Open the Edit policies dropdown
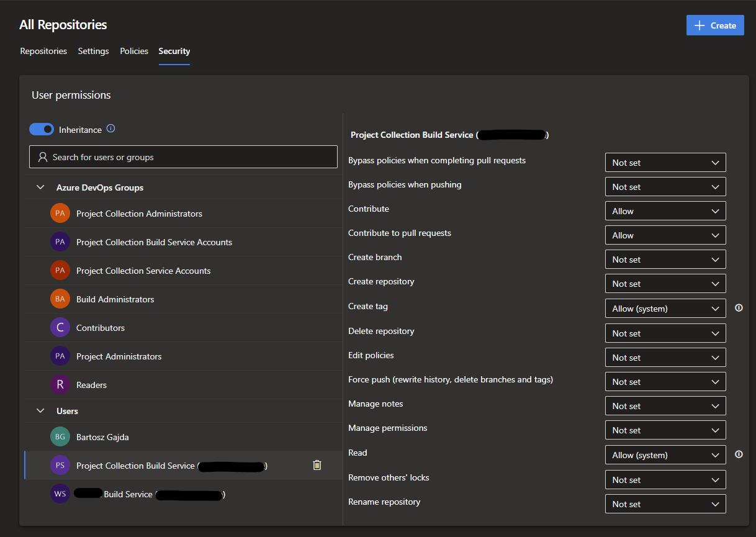Viewport: 756px width, 537px height. click(665, 358)
